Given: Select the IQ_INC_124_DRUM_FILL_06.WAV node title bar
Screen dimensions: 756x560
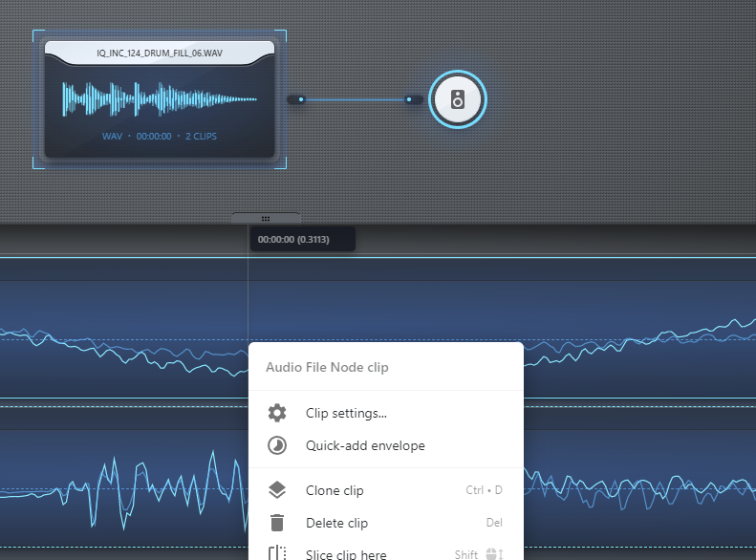Looking at the screenshot, I should click(160, 53).
